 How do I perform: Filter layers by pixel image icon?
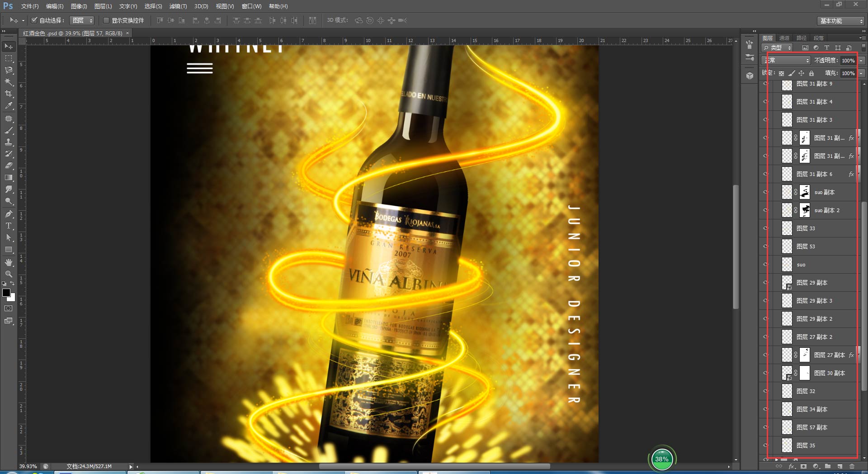(x=805, y=47)
